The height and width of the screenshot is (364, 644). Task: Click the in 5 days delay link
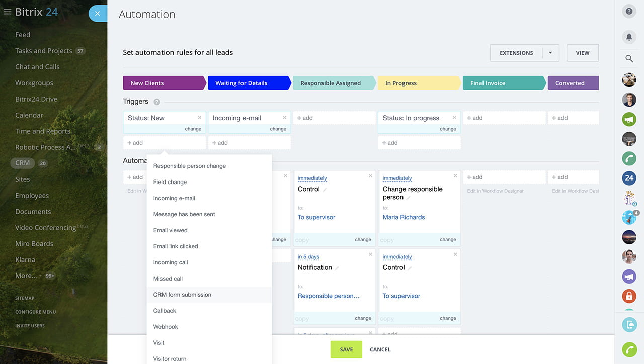pyautogui.click(x=308, y=257)
